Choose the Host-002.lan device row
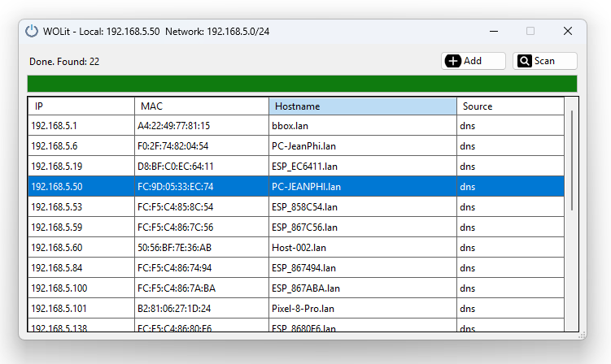Screen dimensions: 611x364 click(x=299, y=248)
